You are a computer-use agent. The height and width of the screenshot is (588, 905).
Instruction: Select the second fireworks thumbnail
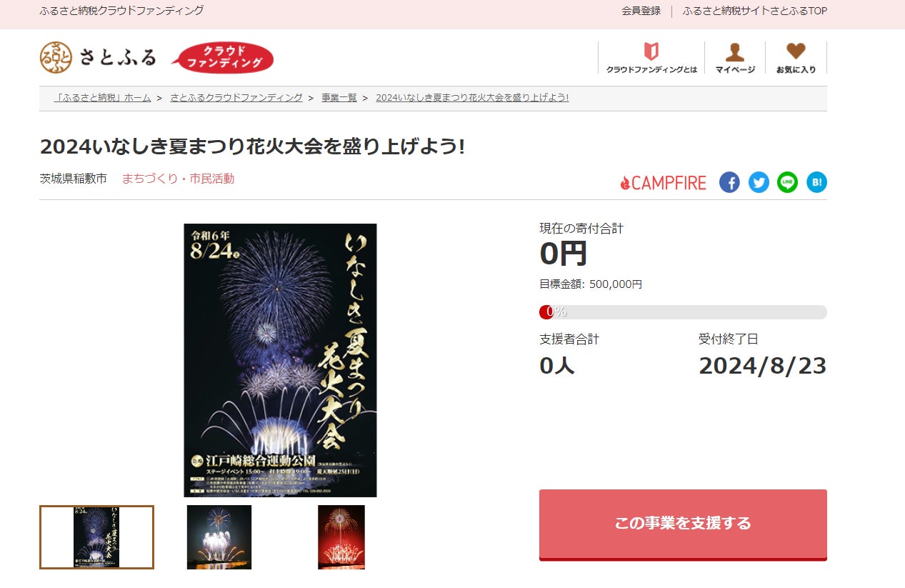pyautogui.click(x=219, y=537)
